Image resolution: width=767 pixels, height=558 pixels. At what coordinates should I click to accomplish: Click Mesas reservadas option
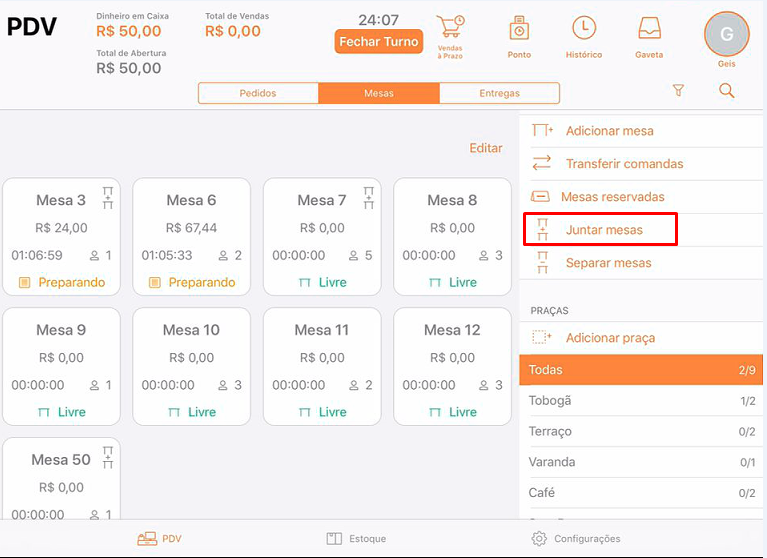pos(612,197)
